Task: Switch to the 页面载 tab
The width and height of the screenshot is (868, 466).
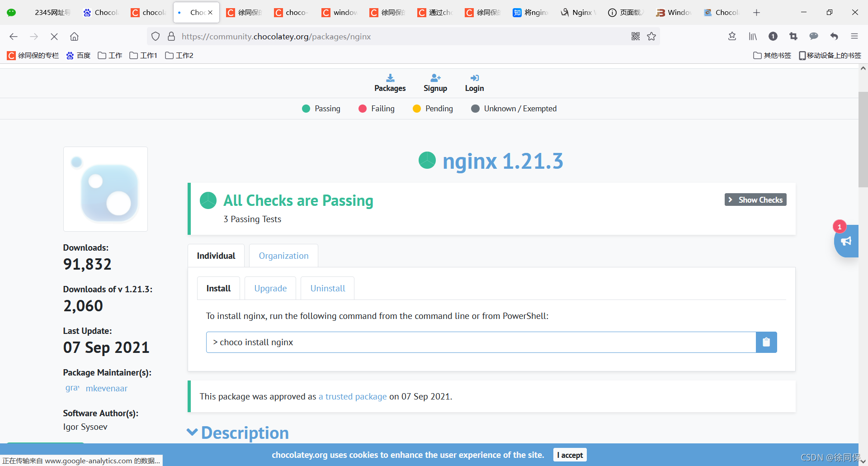Action: [626, 13]
